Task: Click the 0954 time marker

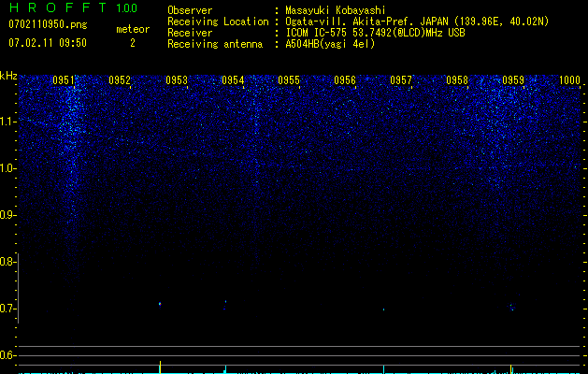Action: click(x=233, y=80)
